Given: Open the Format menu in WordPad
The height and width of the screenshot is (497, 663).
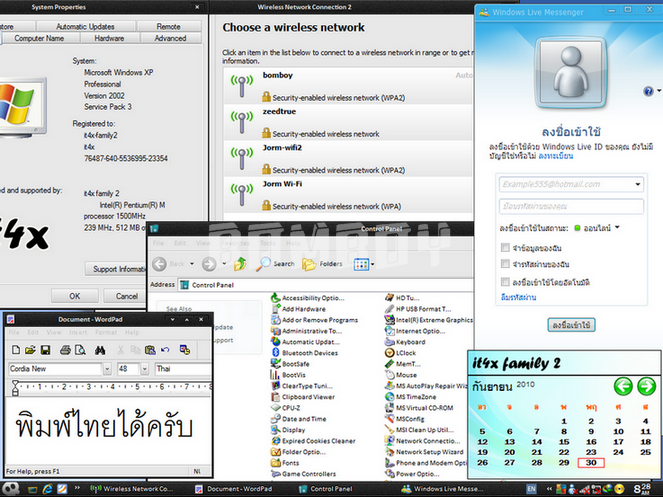Looking at the screenshot, I should 106,332.
